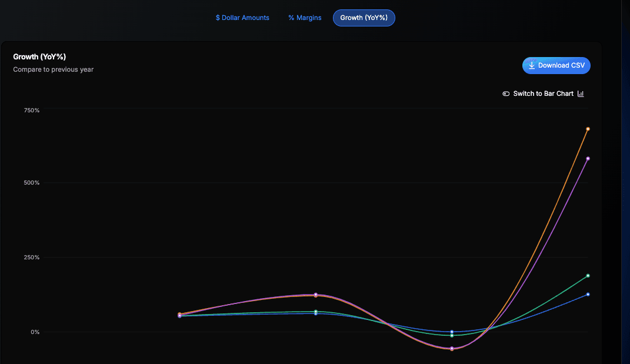Click the bar chart icon next to Switch label

click(x=581, y=93)
